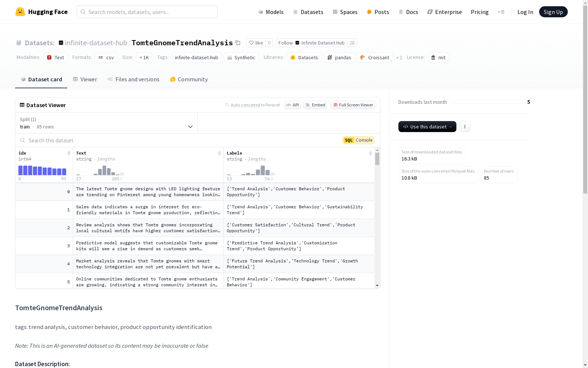Open the infinite-dataset-hub organization link

point(96,43)
